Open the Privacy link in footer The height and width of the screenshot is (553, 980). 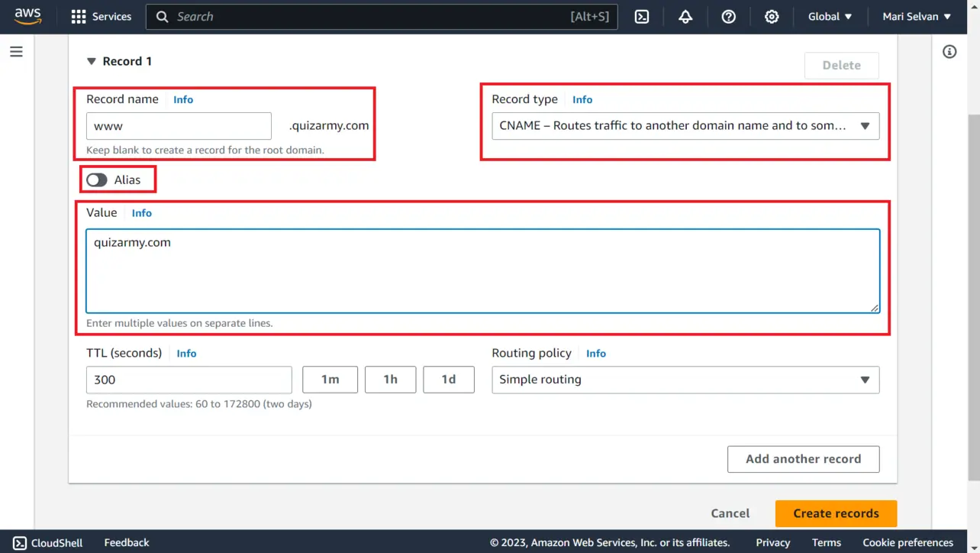[x=773, y=543]
